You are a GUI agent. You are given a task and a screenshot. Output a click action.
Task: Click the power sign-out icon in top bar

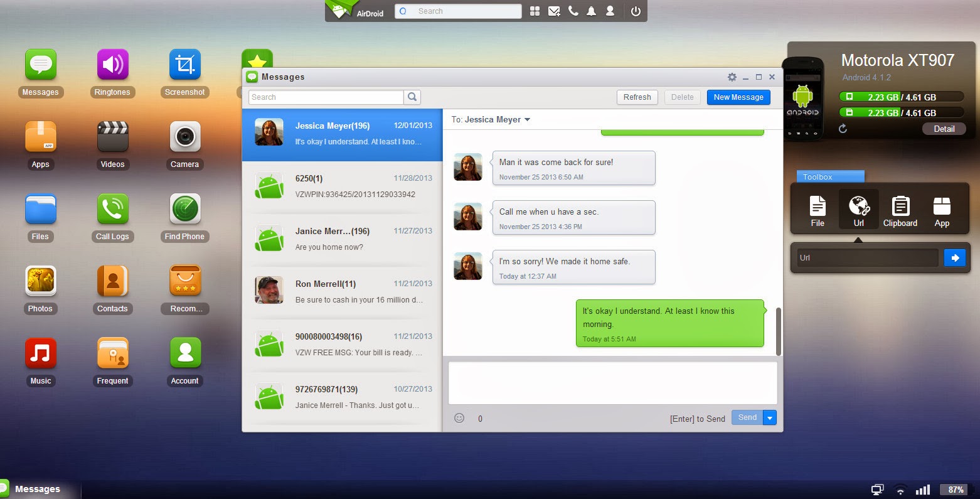coord(636,11)
